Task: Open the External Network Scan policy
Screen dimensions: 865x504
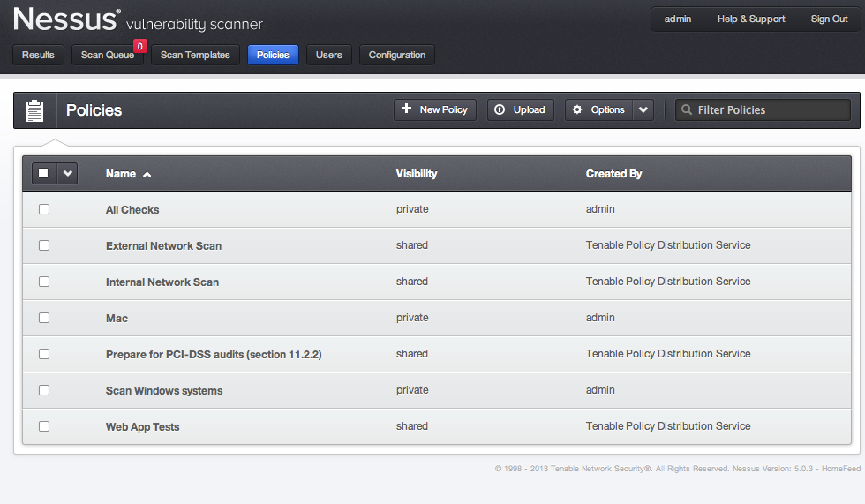Action: click(164, 246)
